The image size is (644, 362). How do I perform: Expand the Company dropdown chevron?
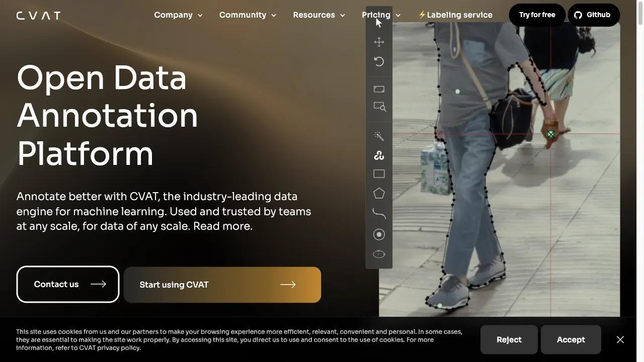(x=200, y=16)
